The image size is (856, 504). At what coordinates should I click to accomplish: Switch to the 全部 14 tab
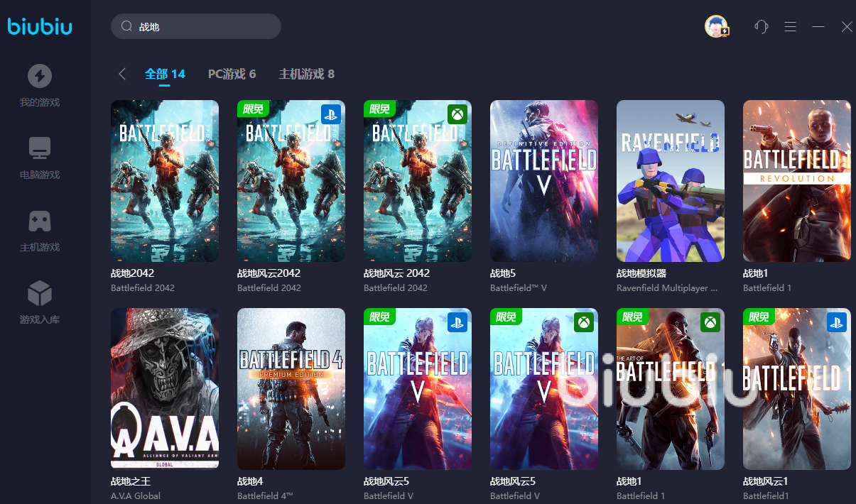click(165, 74)
